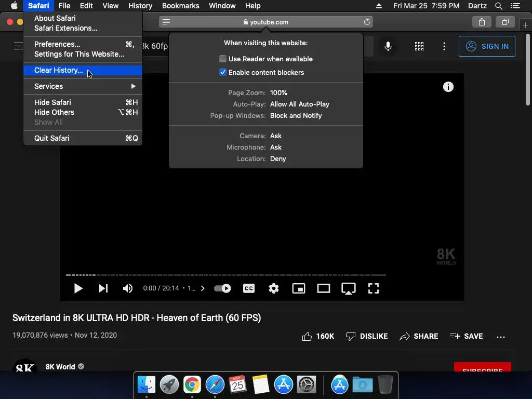Open Page Zoom 100% dropdown
Screen dimensions: 532x399
point(278,92)
